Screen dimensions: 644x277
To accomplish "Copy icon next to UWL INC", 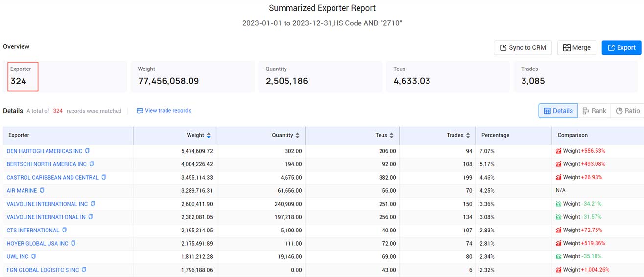I will 34,256.
